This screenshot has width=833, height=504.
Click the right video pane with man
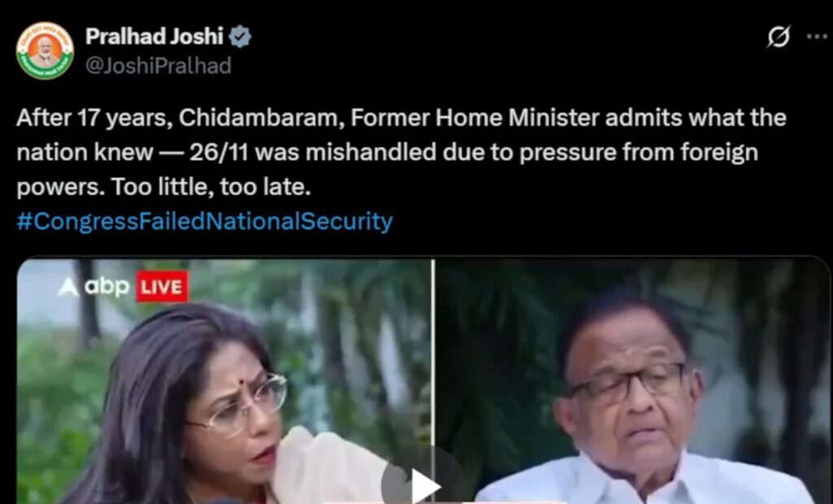[x=632, y=381]
